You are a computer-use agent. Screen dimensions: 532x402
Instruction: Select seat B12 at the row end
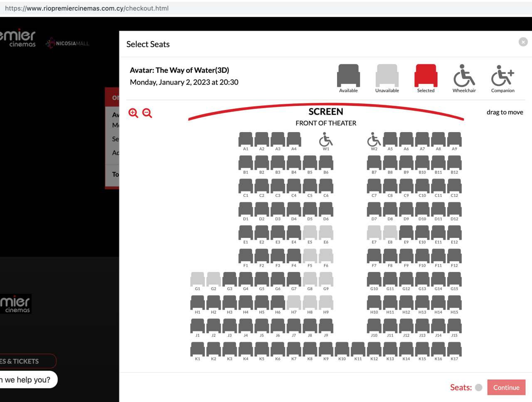point(454,162)
